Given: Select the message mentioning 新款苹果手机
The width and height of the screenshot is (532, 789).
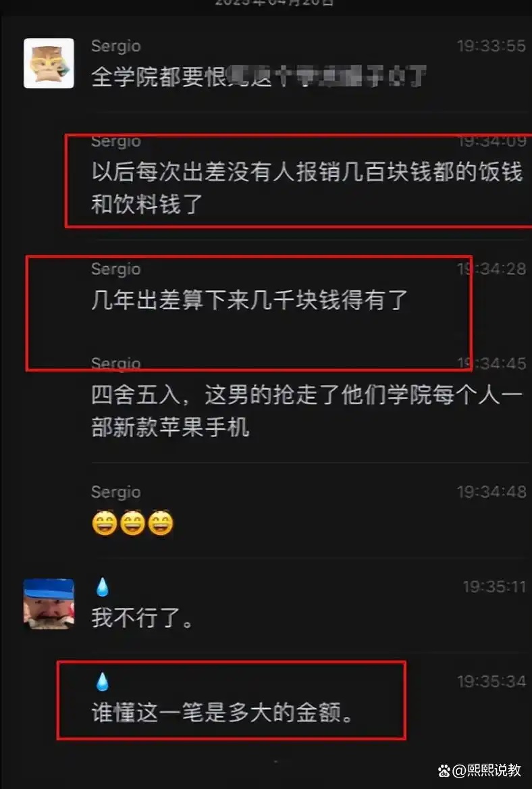Looking at the screenshot, I should (x=307, y=411).
